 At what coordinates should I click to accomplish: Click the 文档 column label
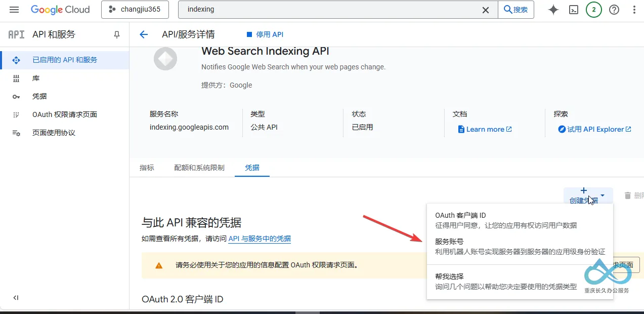(460, 114)
